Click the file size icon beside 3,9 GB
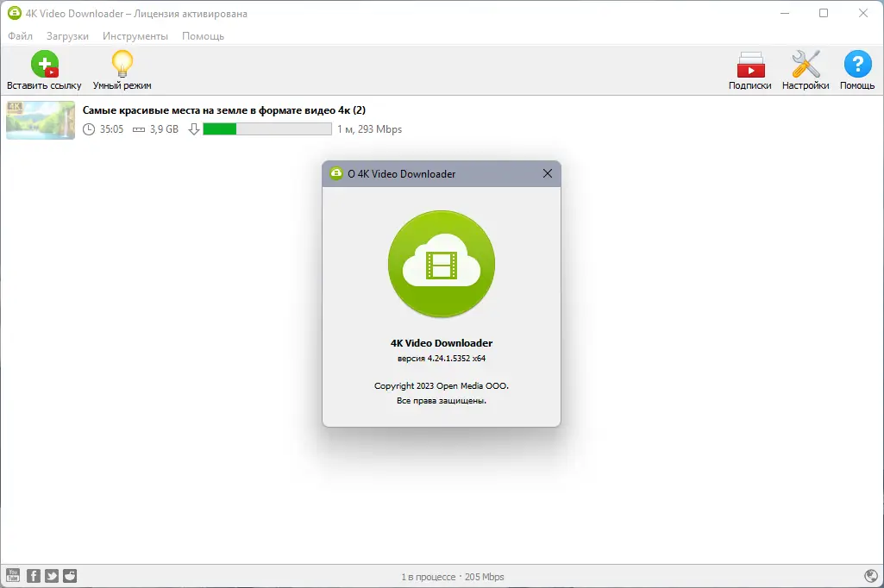Viewport: 884px width, 588px height. click(139, 129)
